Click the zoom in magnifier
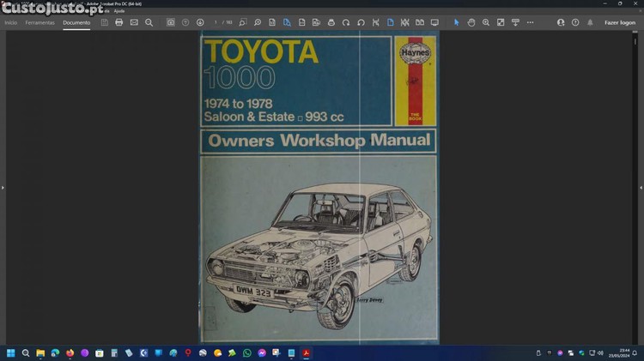This screenshot has width=644, height=361. coord(486,22)
